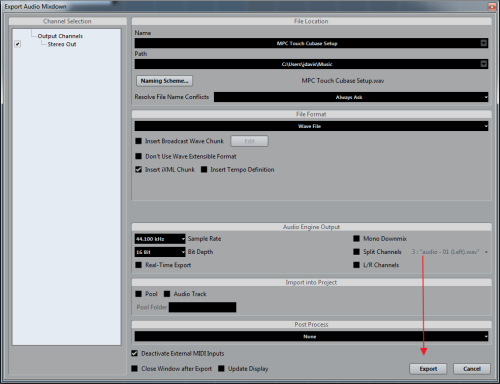Open the 44.100 kHz Sample Rate dropdown

point(160,239)
